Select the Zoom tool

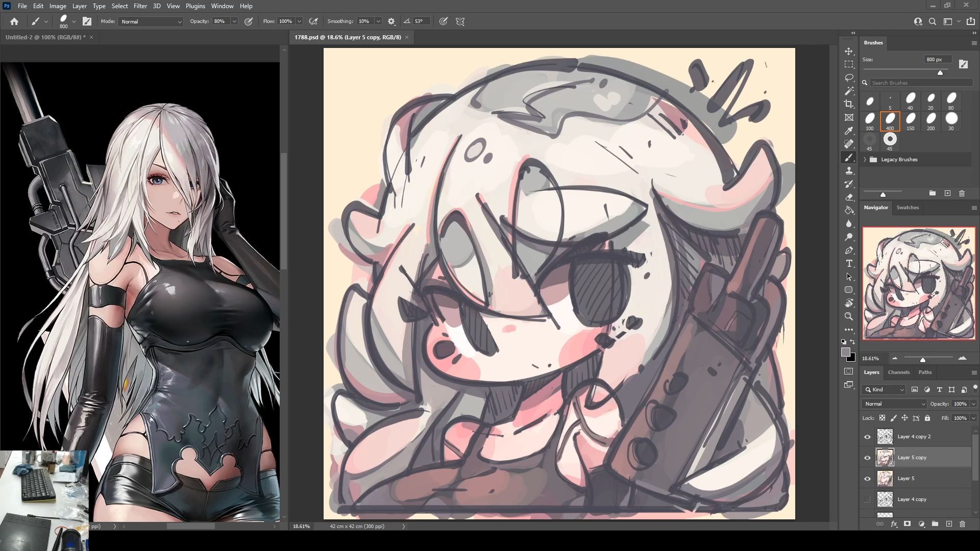[849, 316]
